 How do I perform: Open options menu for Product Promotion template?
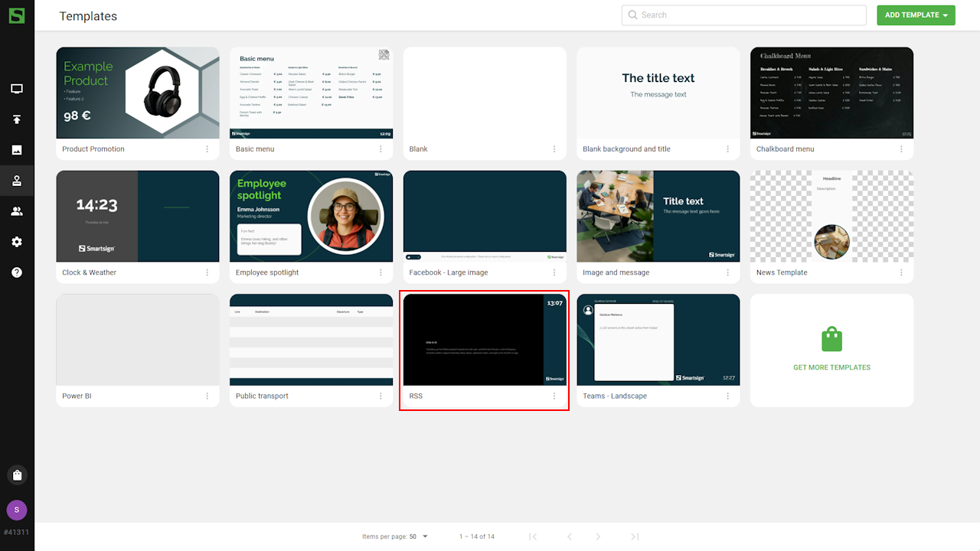pyautogui.click(x=207, y=149)
